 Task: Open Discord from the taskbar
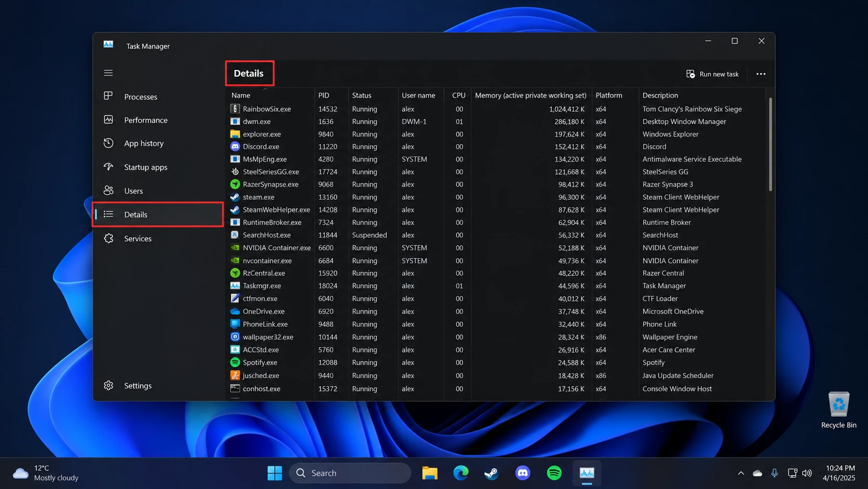click(x=523, y=473)
